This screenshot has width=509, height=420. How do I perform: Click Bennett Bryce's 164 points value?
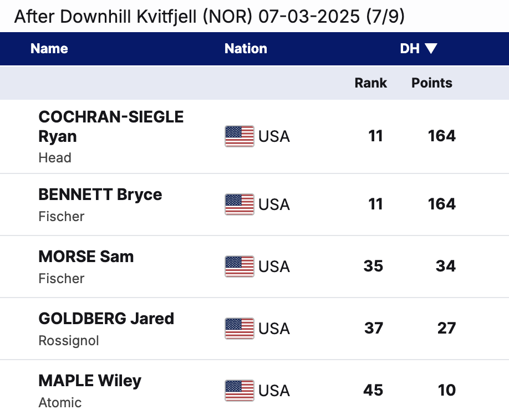pyautogui.click(x=441, y=204)
